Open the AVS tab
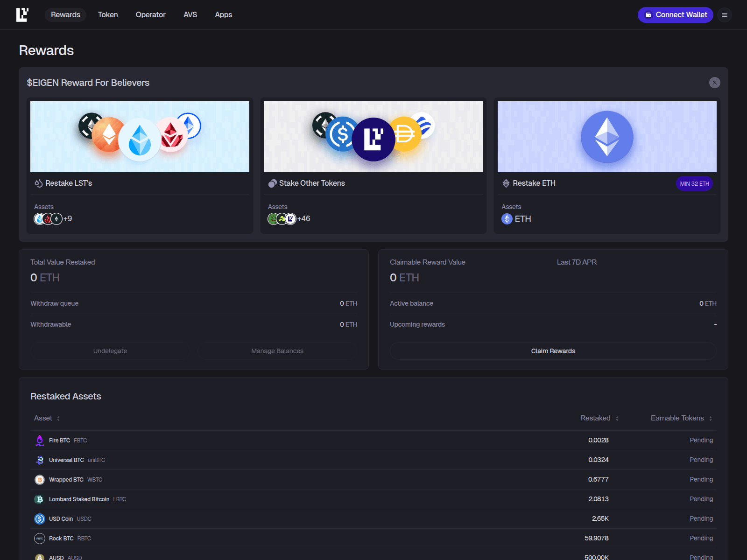 190,15
